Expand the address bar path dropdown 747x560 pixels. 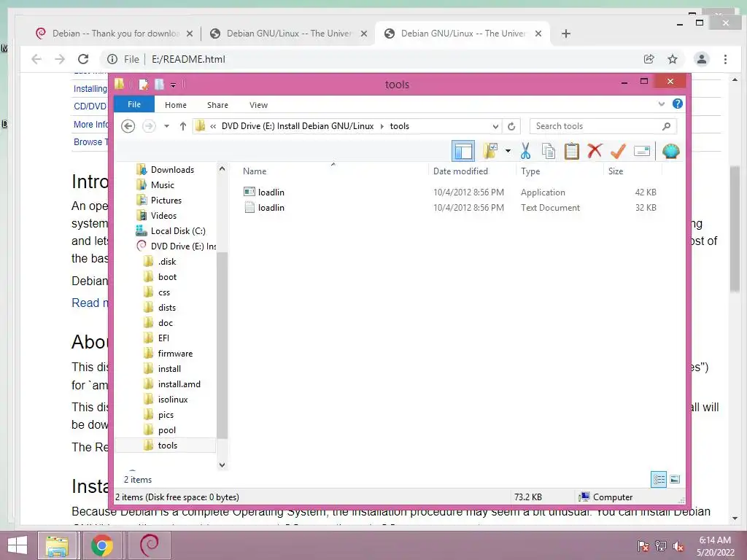tap(495, 126)
